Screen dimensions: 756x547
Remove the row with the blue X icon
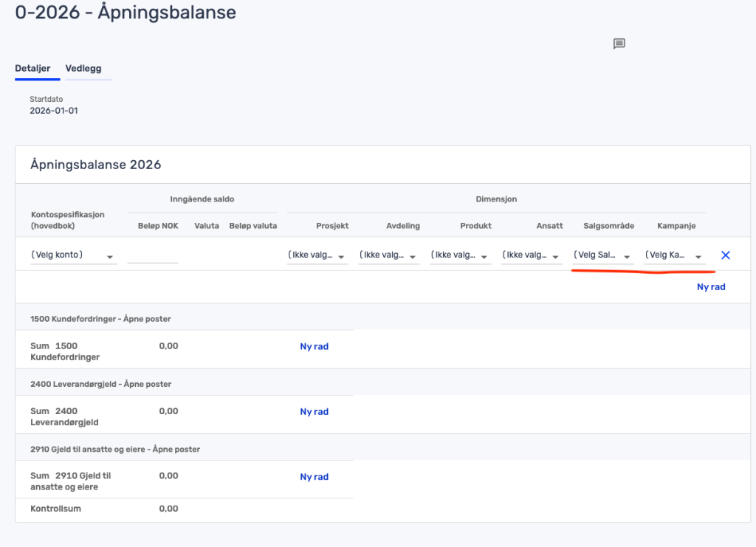[725, 255]
